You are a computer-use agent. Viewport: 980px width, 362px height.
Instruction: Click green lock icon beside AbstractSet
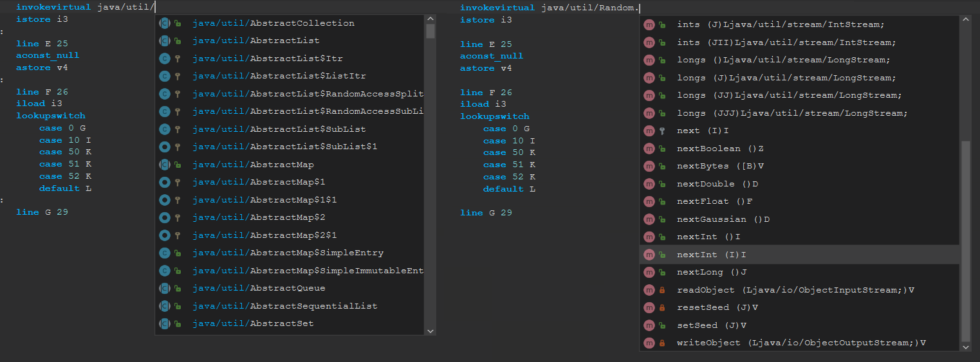[x=178, y=323]
